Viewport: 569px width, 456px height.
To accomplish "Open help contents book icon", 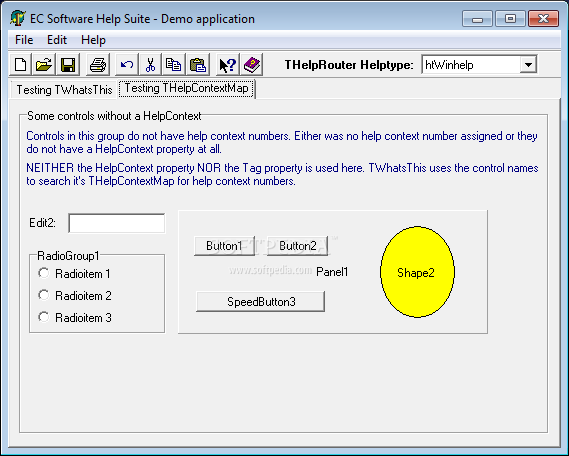I will (x=252, y=65).
